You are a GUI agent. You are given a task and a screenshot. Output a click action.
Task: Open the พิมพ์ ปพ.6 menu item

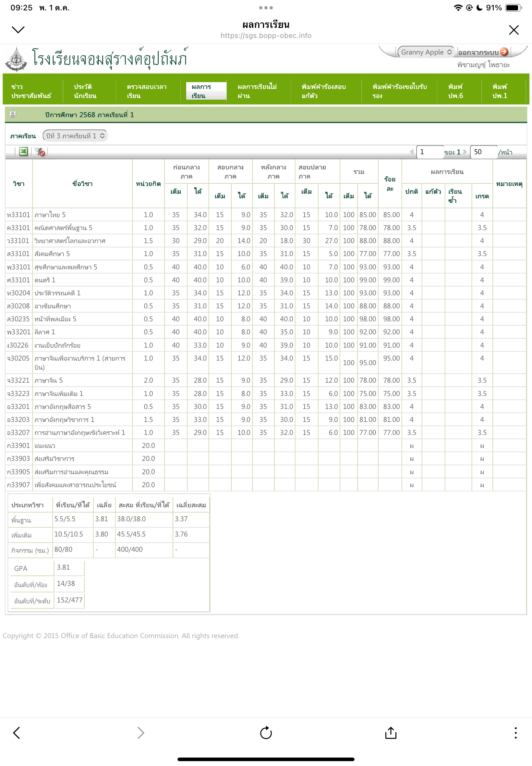pos(455,91)
